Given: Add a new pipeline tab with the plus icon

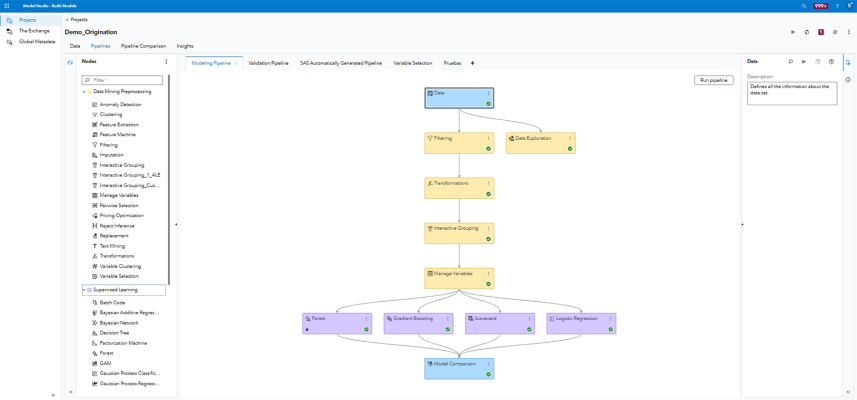Looking at the screenshot, I should click(473, 63).
